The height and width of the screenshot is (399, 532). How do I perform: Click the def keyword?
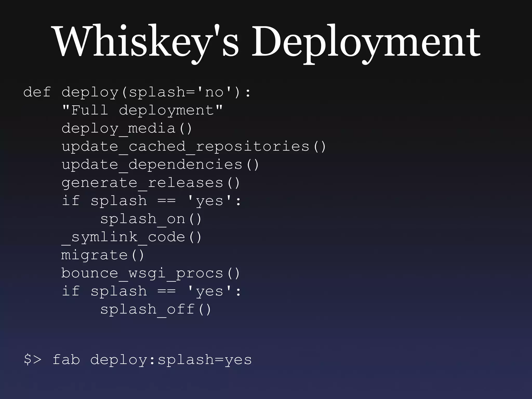(x=37, y=92)
